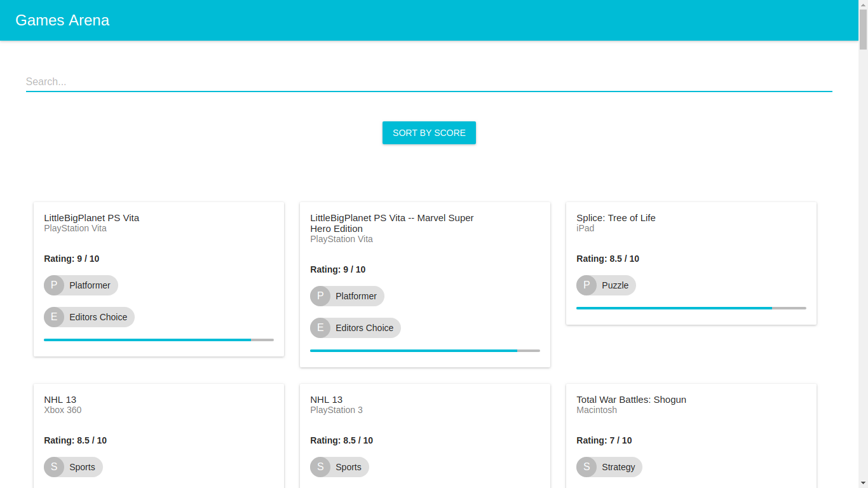Click the E avatar on Marvel Super Hero Edition's Editors Choice chip
The width and height of the screenshot is (868, 488).
(320, 328)
